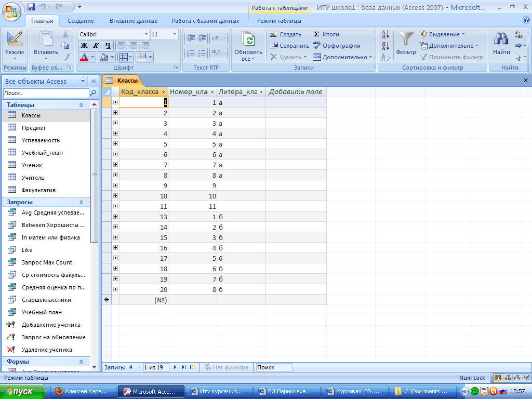Select the Главная ribbon tab
532x399 pixels.
tap(42, 21)
